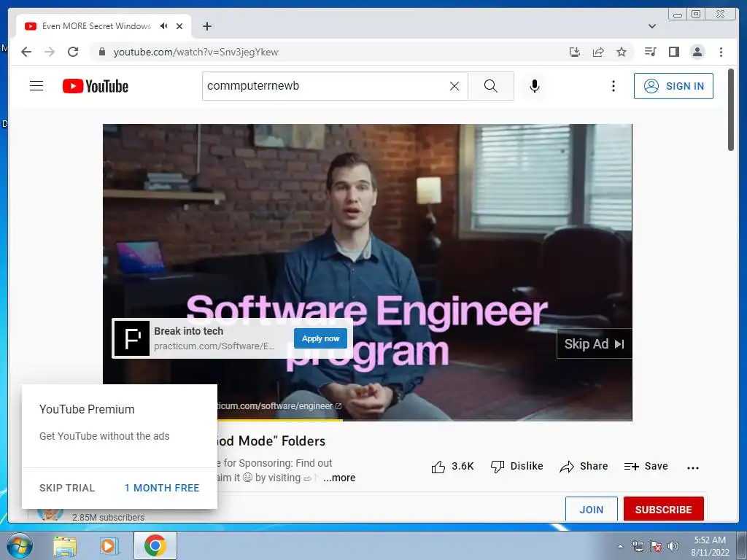Image resolution: width=747 pixels, height=560 pixels.
Task: Click the page vertical scrollbar thumb
Action: [x=731, y=109]
